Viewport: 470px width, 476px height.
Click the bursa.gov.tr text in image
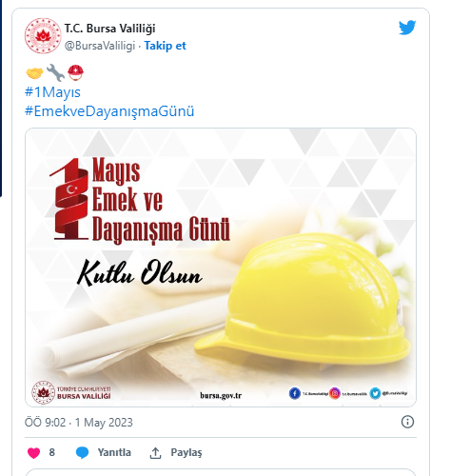(x=221, y=396)
